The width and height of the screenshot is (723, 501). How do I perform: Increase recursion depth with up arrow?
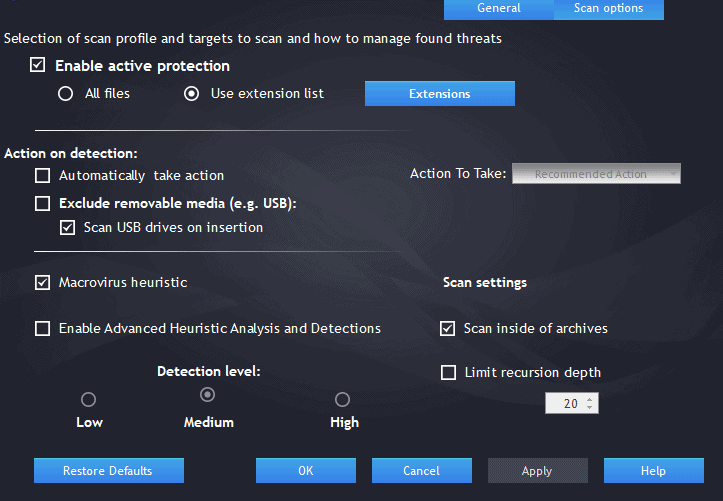click(x=590, y=400)
